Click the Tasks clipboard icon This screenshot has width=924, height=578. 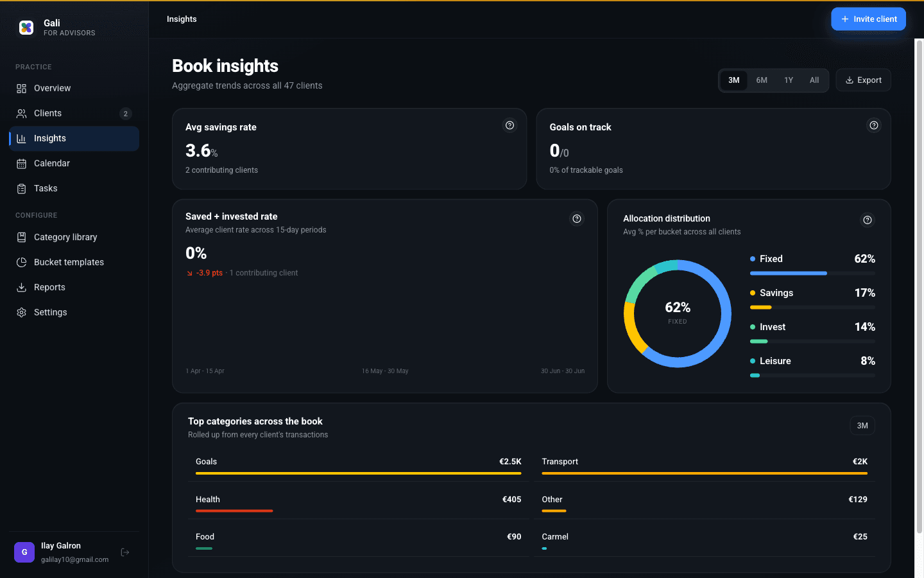(21, 189)
